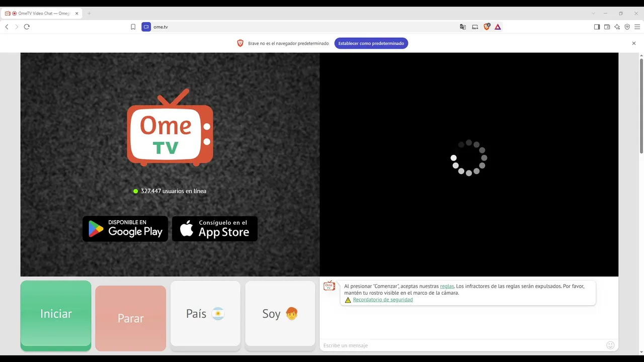Image resolution: width=644 pixels, height=362 pixels.
Task: Focus the Escribe un mensaje field
Action: pos(463,345)
